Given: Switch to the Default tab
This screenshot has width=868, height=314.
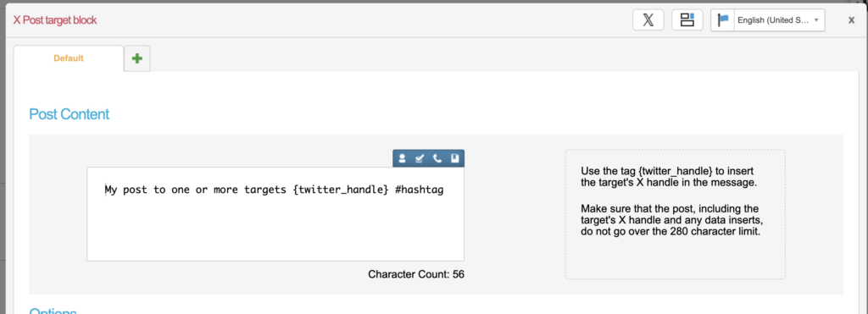Looking at the screenshot, I should 69,58.
